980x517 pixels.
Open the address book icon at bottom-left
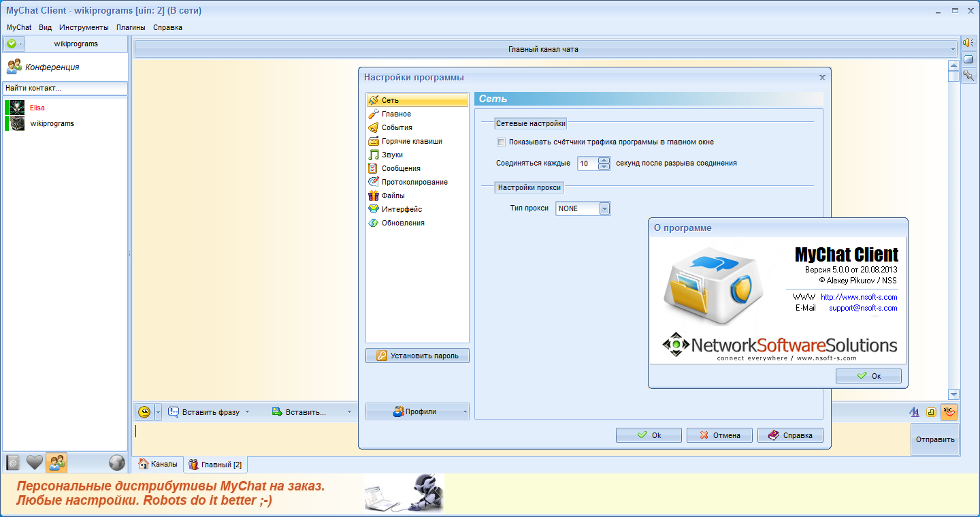coord(13,463)
